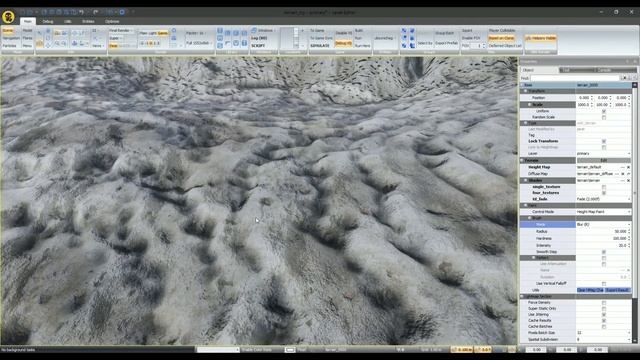
Task: Click the SCRIPT button in the ribbon
Action: (258, 46)
